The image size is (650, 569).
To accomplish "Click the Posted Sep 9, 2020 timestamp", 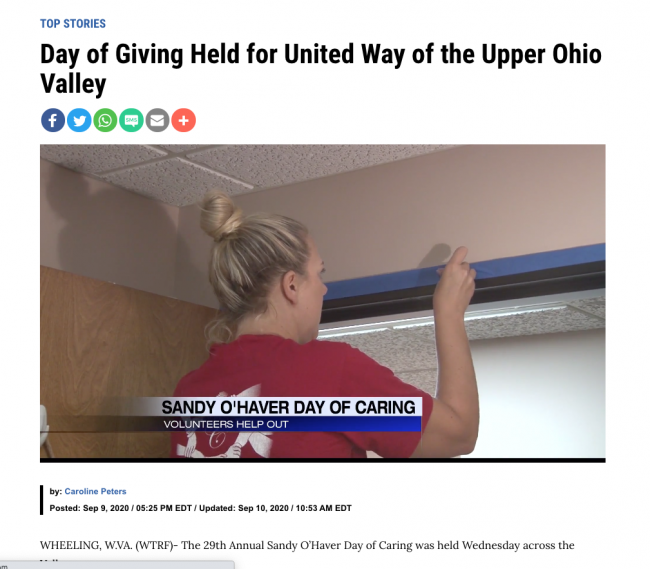I will (x=121, y=508).
